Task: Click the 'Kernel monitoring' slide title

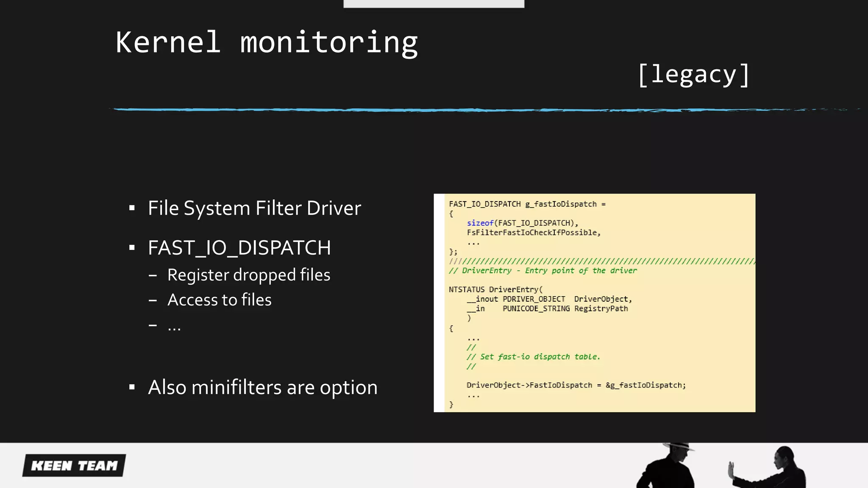Action: point(267,43)
